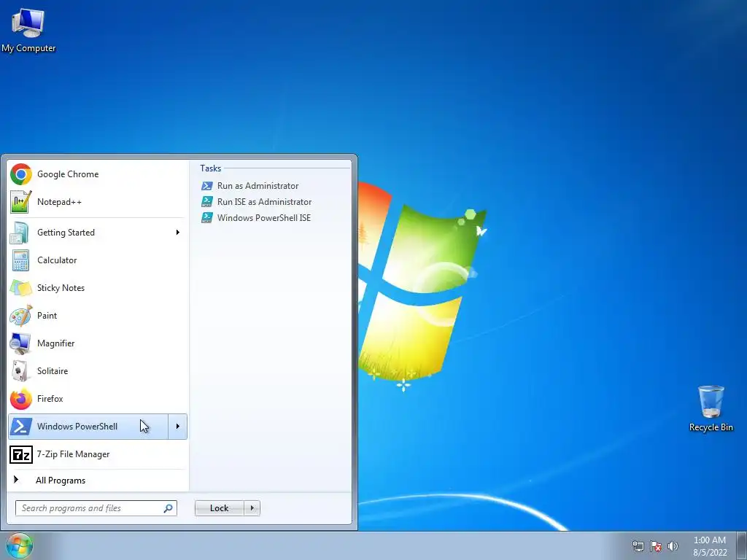The width and height of the screenshot is (747, 560).
Task: Expand the Getting Started jump list arrow
Action: click(x=178, y=233)
